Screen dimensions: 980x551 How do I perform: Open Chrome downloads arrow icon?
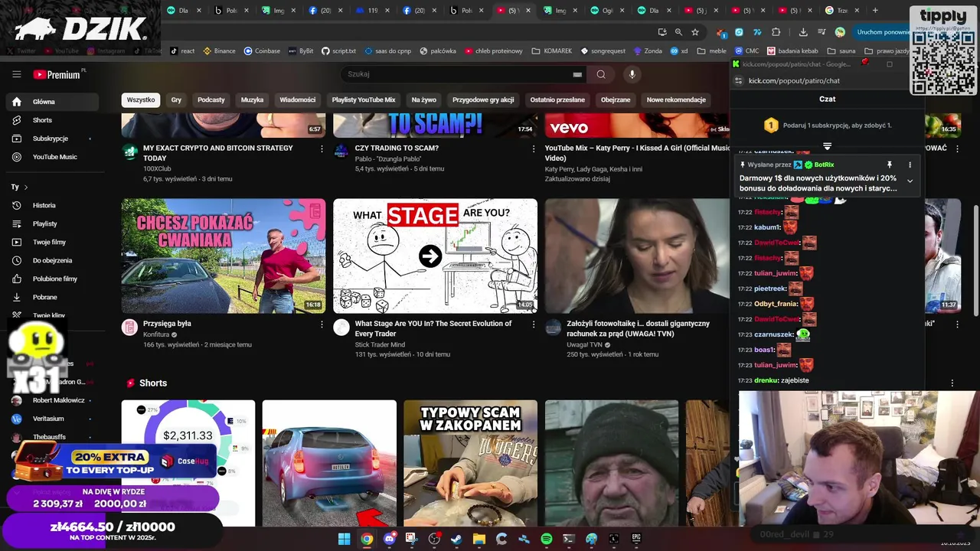803,32
